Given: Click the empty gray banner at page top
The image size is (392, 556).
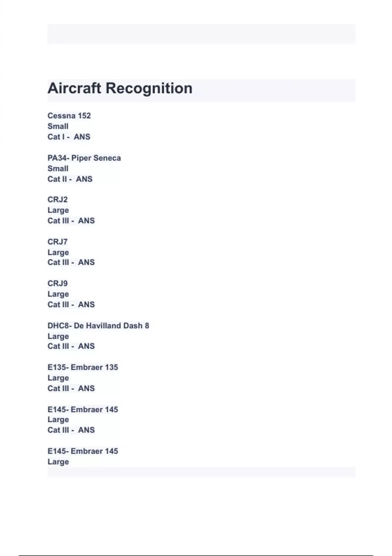Looking at the screenshot, I should point(201,34).
